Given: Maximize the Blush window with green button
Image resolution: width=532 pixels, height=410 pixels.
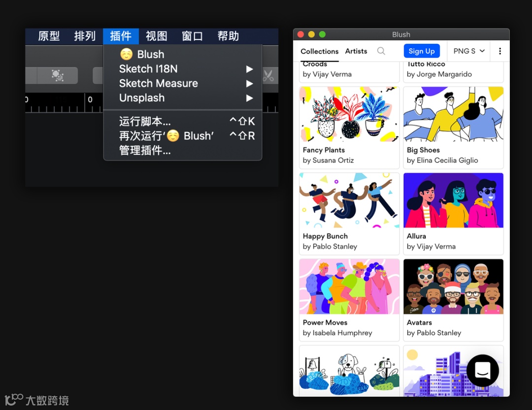Looking at the screenshot, I should (x=322, y=34).
